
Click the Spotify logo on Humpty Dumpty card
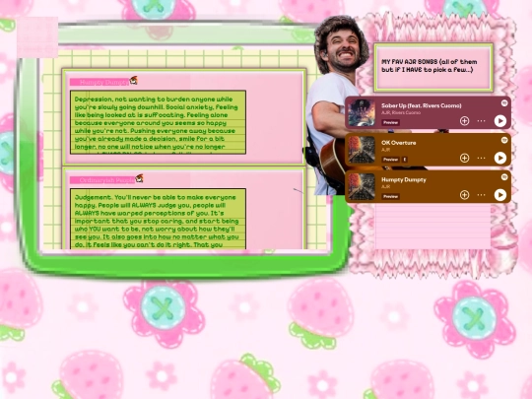[x=504, y=176]
